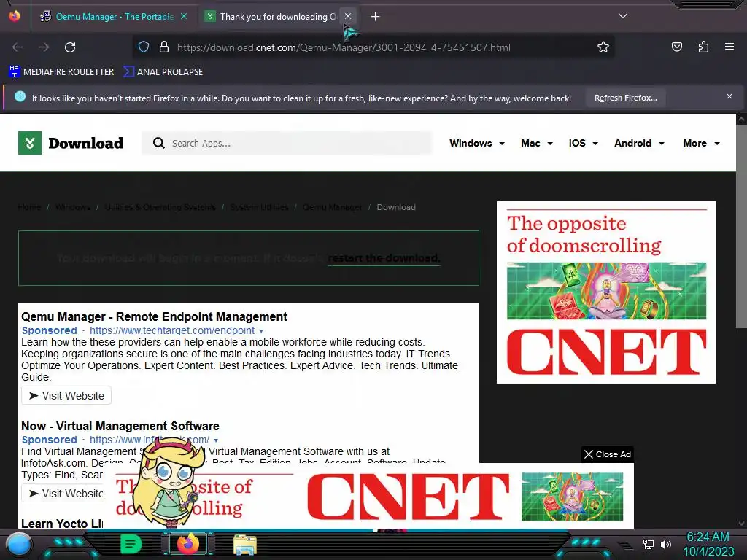Open File Explorer on taskbar
This screenshot has width=747, height=560.
[x=245, y=545]
